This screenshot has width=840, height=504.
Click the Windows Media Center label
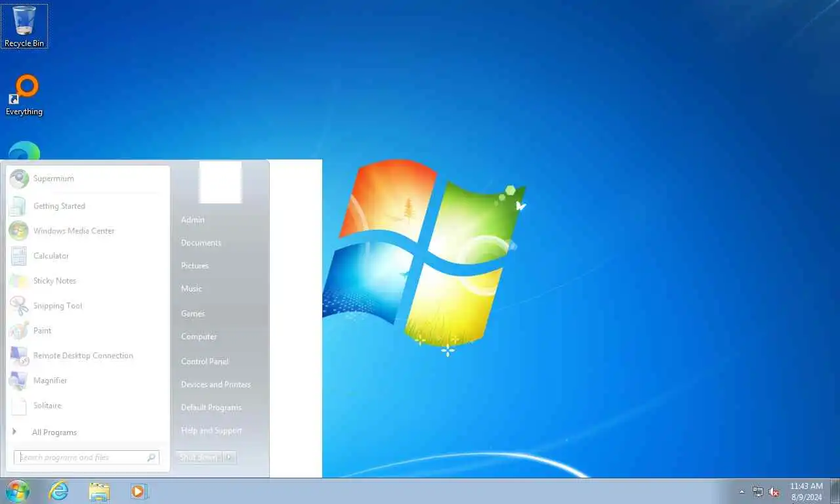(74, 231)
